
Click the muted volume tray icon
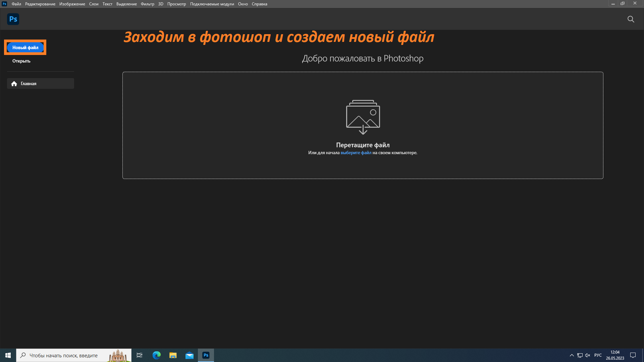pos(588,355)
